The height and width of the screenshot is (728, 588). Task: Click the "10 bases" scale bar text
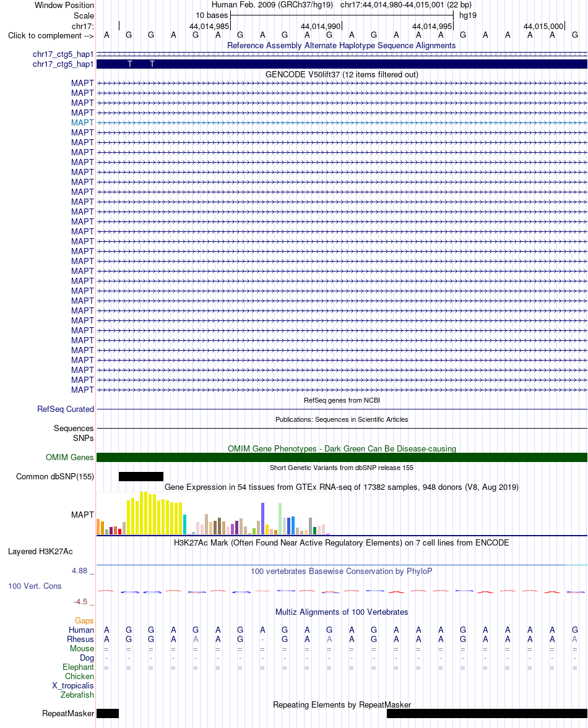212,15
